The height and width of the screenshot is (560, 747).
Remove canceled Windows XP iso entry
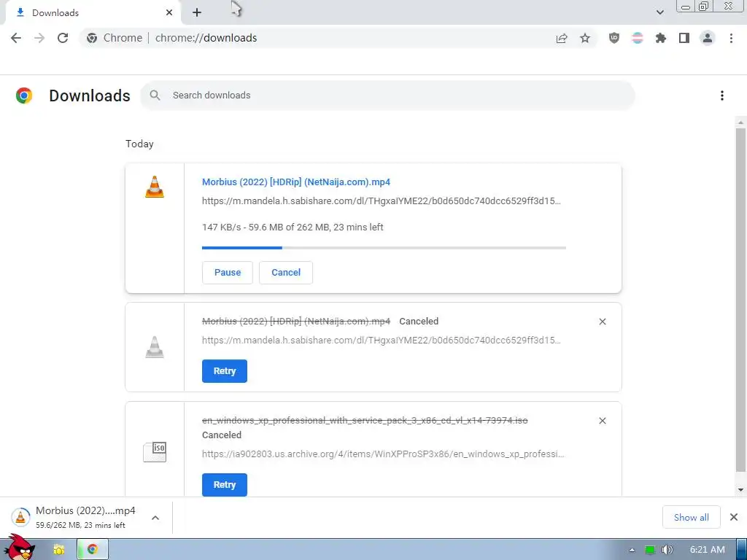point(602,421)
